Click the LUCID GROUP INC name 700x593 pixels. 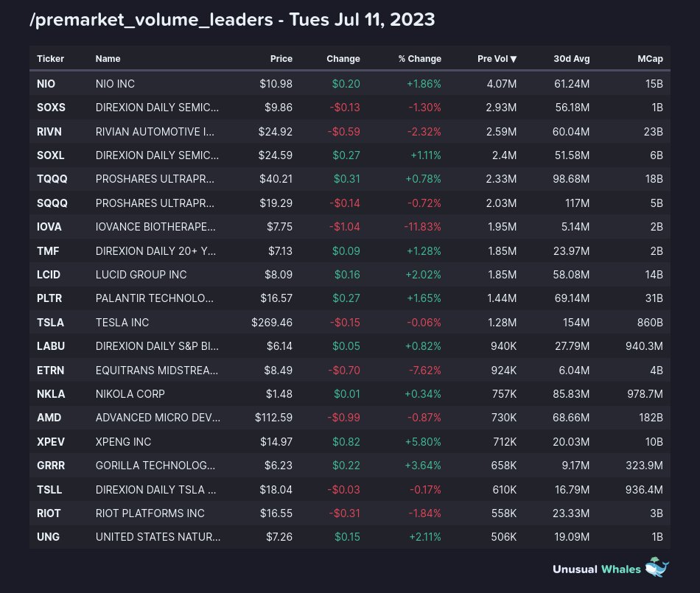141,275
